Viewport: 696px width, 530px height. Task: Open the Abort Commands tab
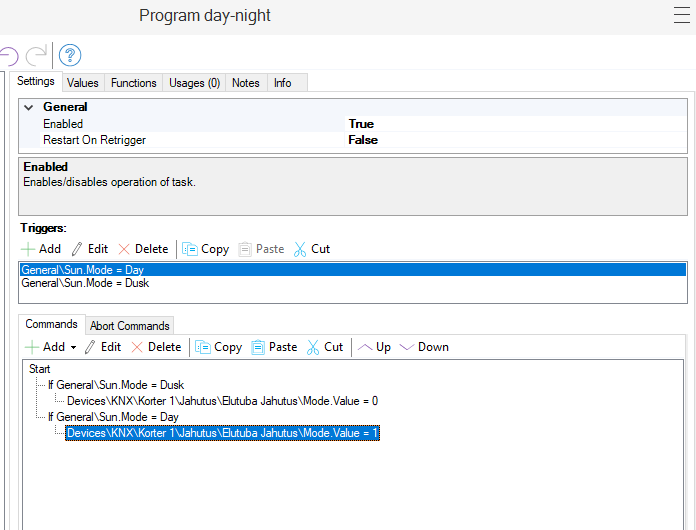tap(130, 325)
